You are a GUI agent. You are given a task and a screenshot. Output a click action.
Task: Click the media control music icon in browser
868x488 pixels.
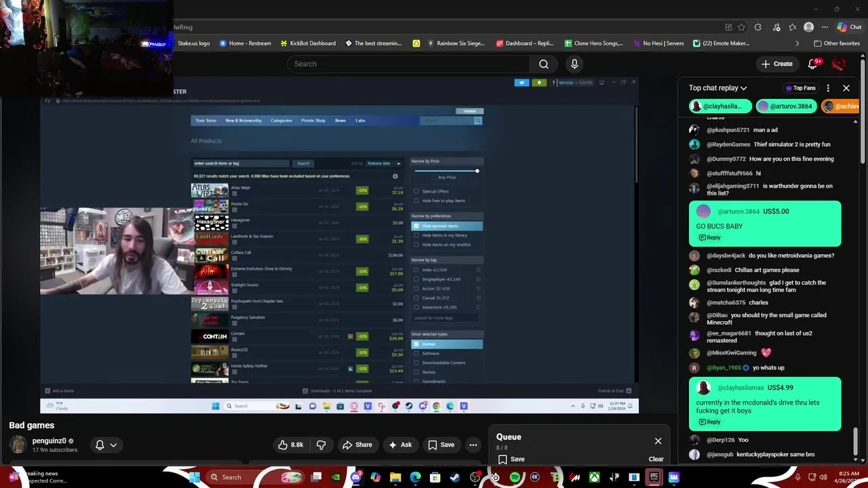(775, 27)
